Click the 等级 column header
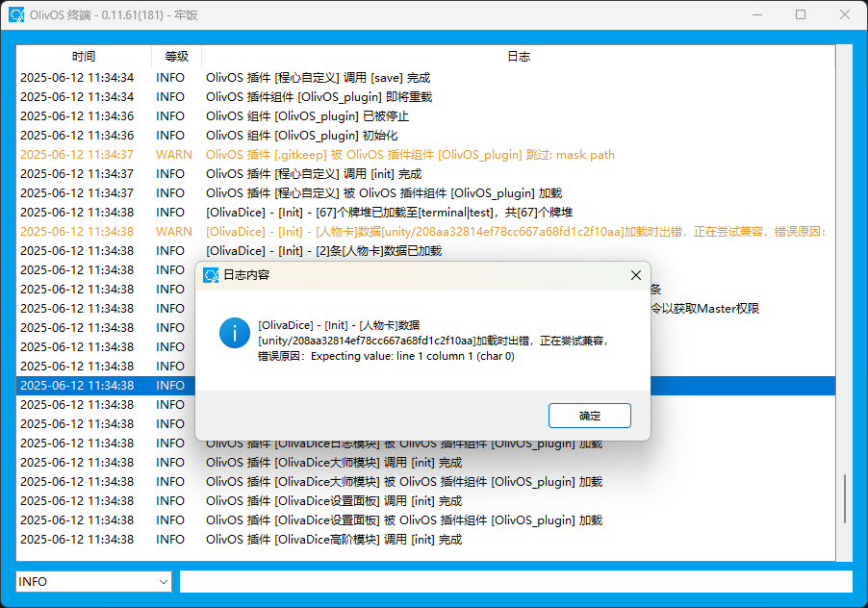 click(x=176, y=57)
